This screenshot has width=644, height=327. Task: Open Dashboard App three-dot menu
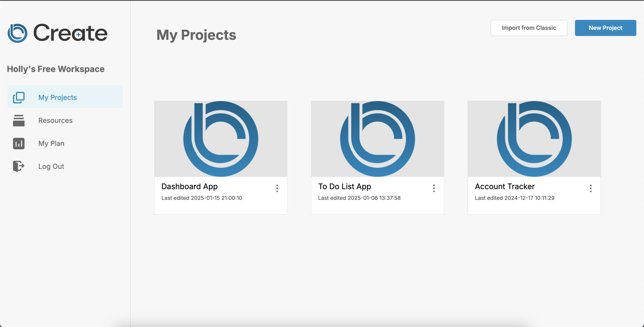(x=277, y=188)
